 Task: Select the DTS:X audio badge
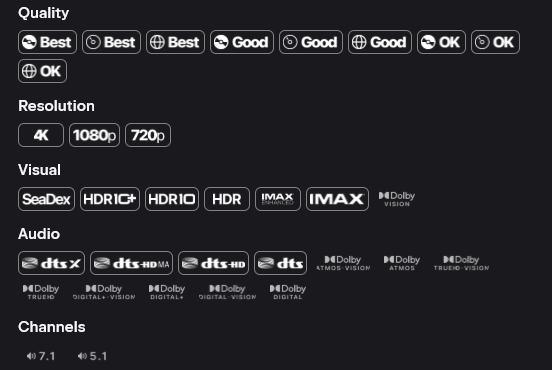point(51,263)
